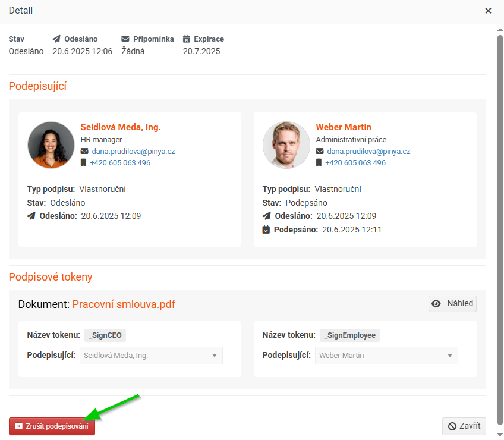Click email link under Weber Martin
The image size is (504, 440).
[x=368, y=151]
